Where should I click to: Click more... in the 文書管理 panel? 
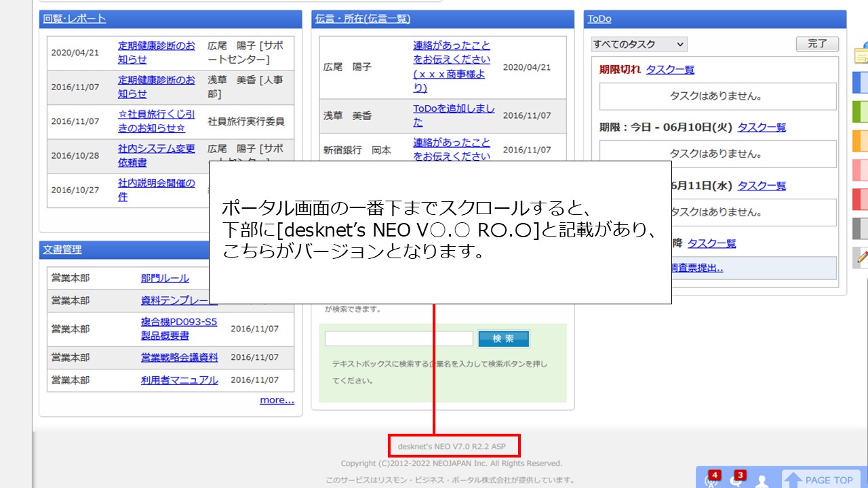tap(277, 400)
